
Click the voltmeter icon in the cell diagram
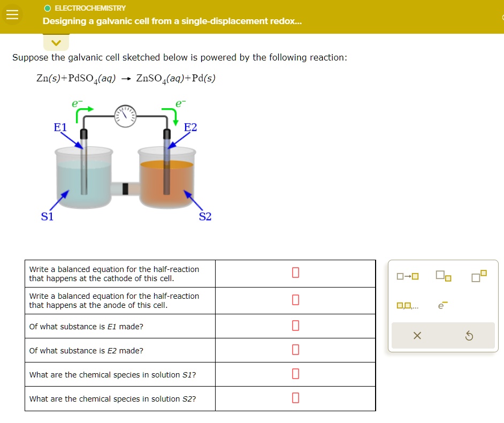125,115
